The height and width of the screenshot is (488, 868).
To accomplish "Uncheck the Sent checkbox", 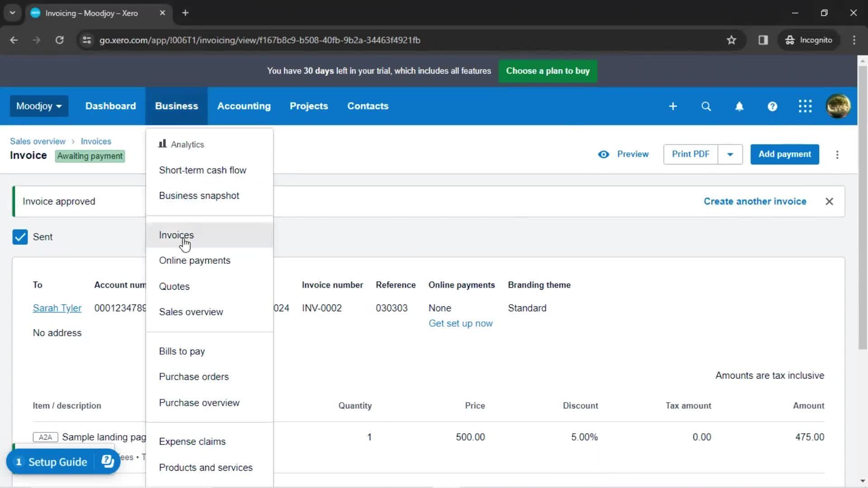I will tap(20, 237).
